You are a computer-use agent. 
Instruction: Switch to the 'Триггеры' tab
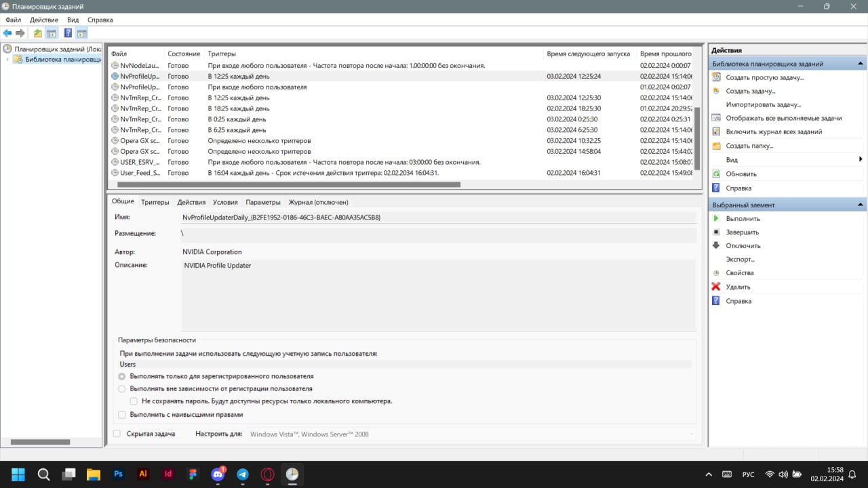[x=155, y=202]
